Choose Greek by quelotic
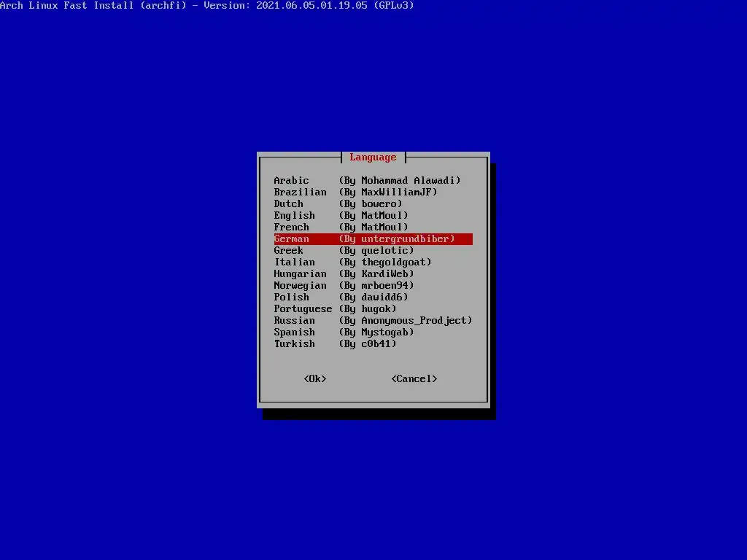The image size is (747, 560). (373, 251)
